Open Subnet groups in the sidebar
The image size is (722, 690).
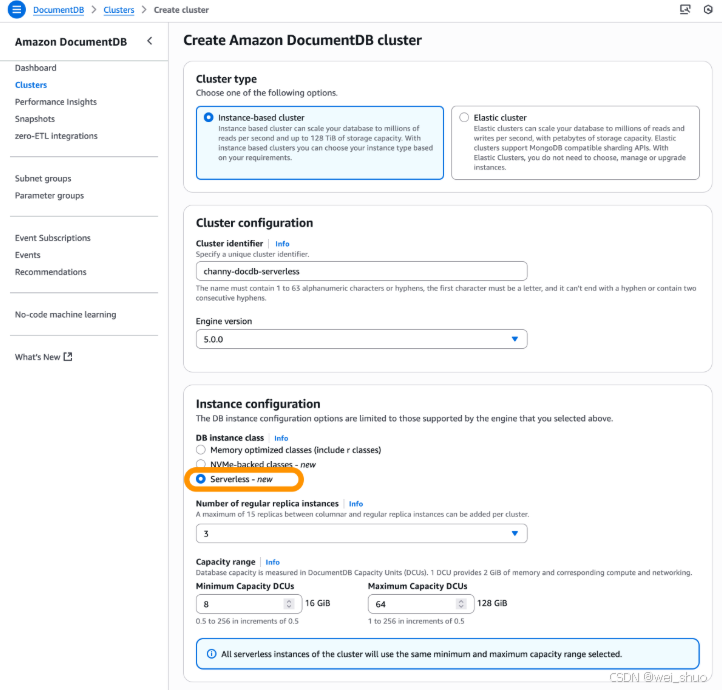[x=43, y=179]
